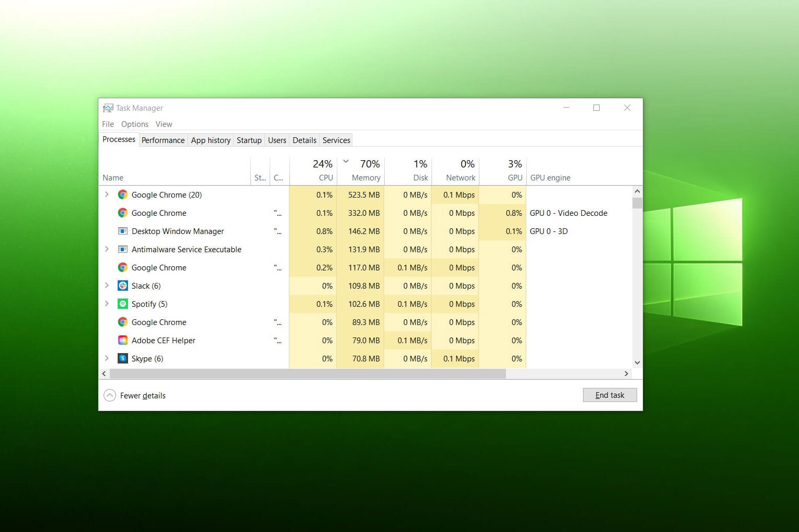Screen dimensions: 799x532
Task: Click the Chrome icon in the 117.0 MB row
Action: coord(123,267)
